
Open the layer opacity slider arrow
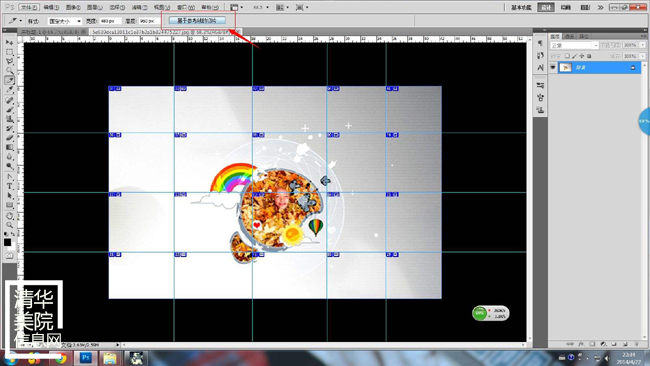pyautogui.click(x=643, y=45)
